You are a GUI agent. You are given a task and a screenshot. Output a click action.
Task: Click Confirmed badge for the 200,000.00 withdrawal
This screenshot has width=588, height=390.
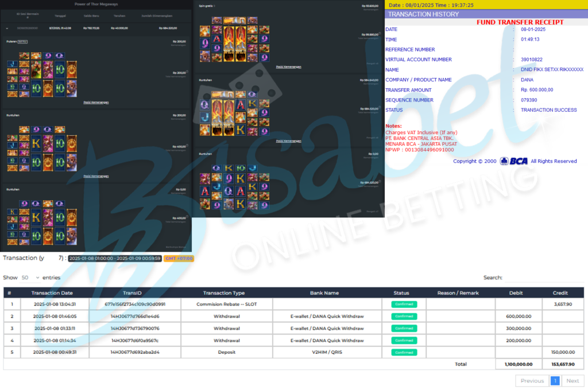coord(404,340)
